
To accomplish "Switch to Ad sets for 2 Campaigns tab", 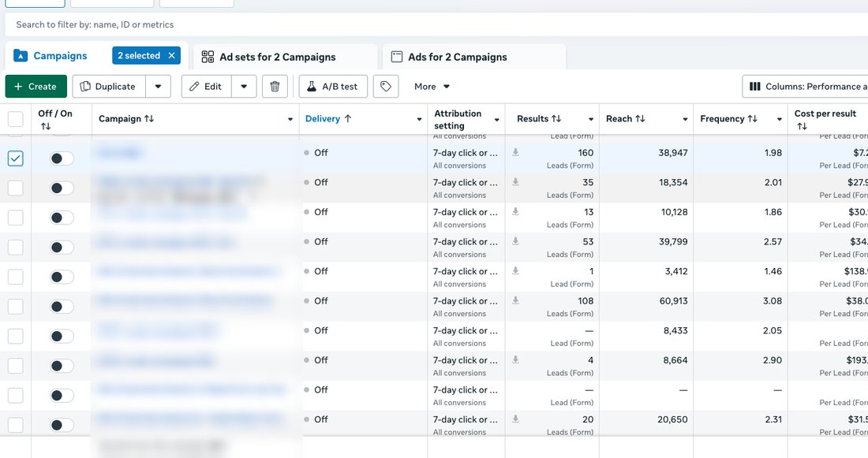I will 286,57.
